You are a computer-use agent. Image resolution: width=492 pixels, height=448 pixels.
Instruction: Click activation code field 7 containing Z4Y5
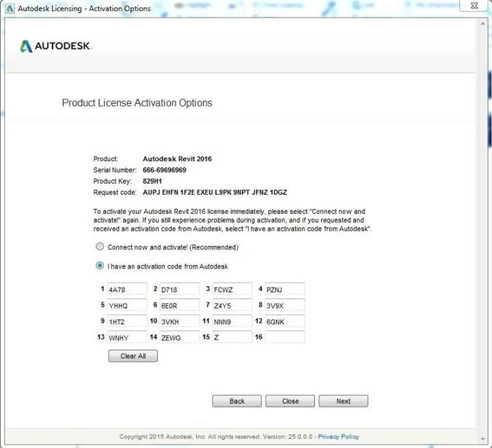232,305
